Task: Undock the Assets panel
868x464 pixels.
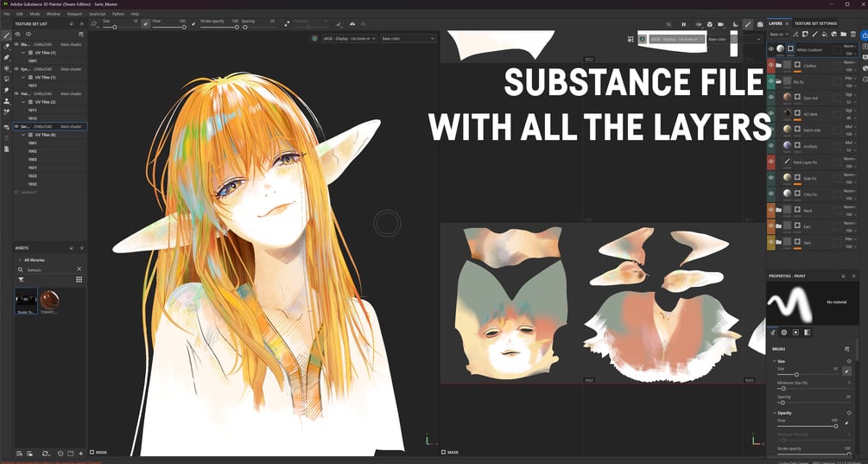Action: pyautogui.click(x=72, y=248)
